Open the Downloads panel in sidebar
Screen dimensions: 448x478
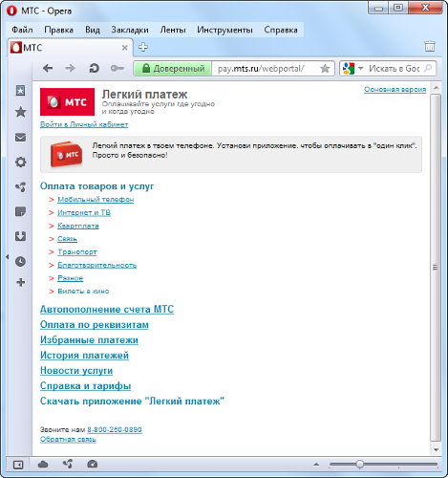tap(21, 236)
